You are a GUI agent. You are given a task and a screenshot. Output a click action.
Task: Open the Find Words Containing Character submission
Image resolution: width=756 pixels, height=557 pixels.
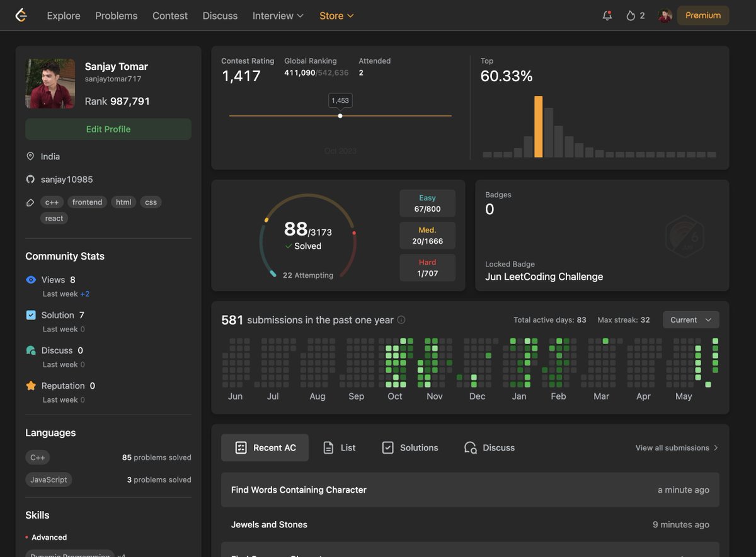coord(470,490)
